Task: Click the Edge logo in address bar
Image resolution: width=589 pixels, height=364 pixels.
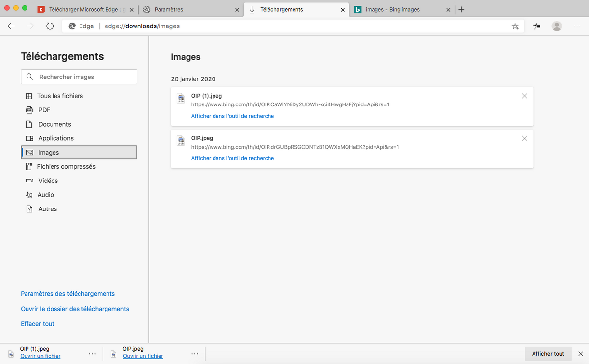Action: point(72,26)
